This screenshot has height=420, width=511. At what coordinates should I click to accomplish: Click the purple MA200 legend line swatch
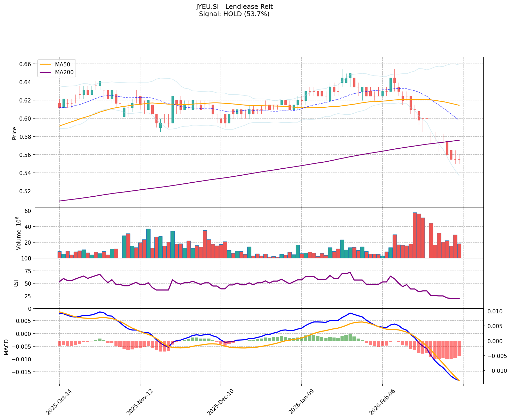[x=45, y=72]
